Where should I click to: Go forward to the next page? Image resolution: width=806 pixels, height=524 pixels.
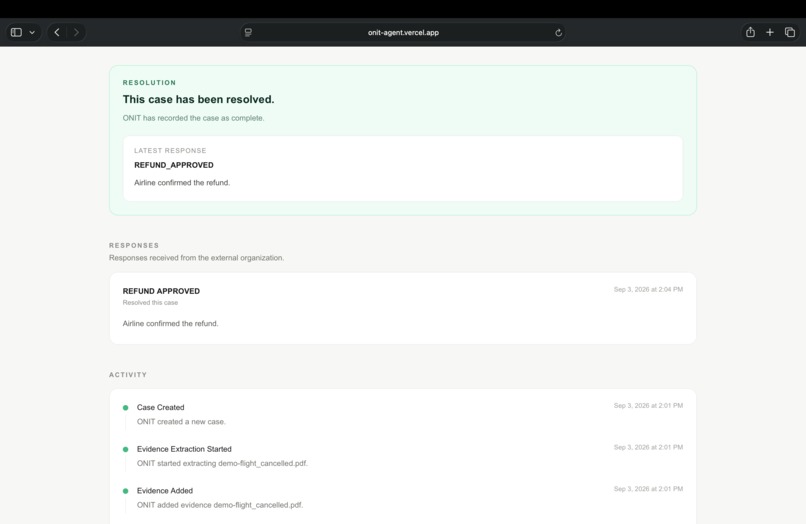[76, 32]
